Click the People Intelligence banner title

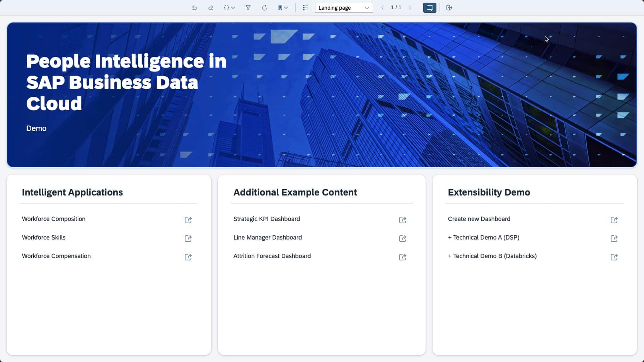coord(126,82)
